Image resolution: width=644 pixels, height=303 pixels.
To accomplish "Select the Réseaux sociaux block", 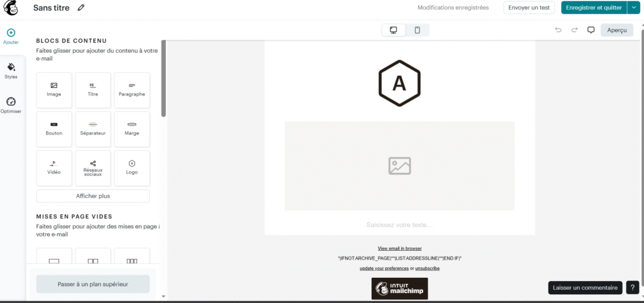I will click(x=93, y=167).
